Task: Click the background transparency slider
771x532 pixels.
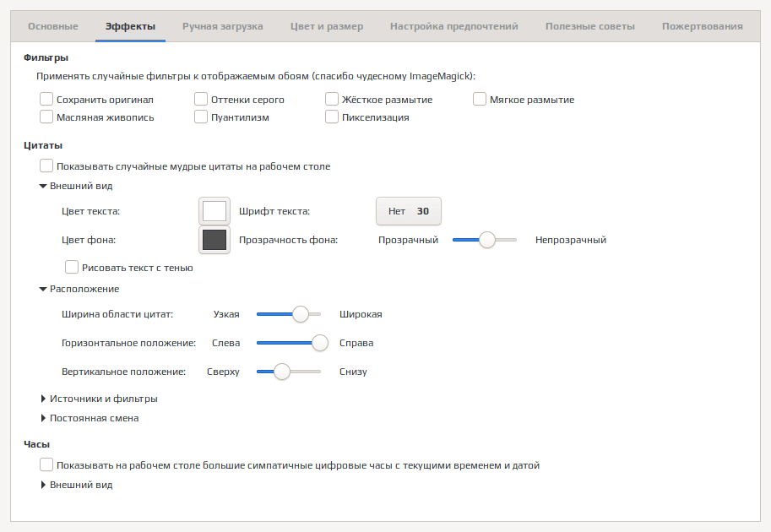Action: (485, 240)
